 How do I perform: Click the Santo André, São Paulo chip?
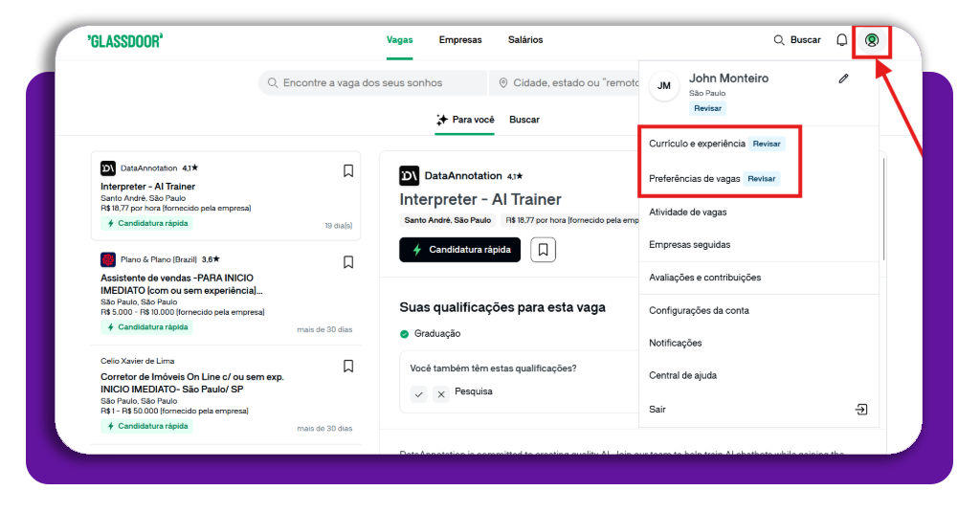point(448,220)
